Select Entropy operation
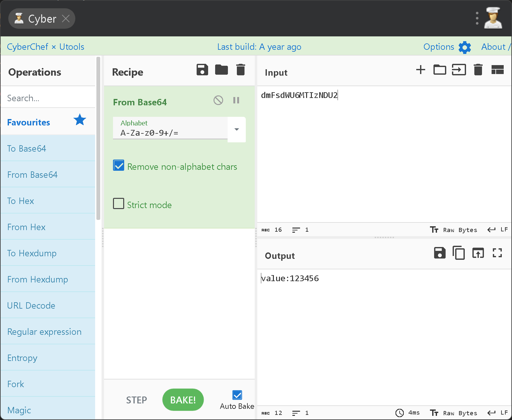This screenshot has width=512, height=420. [x=48, y=358]
